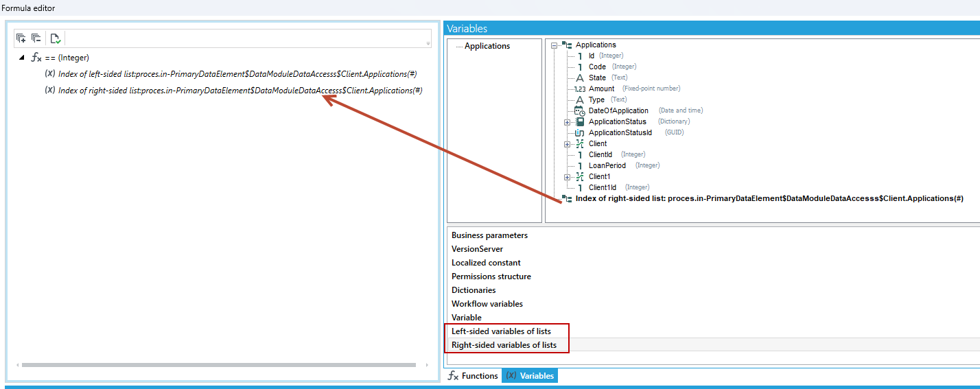Click the relation icon beside Client1

click(x=580, y=176)
